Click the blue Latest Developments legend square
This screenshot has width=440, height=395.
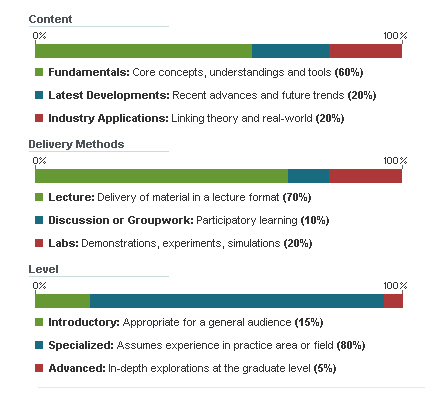[x=39, y=95]
